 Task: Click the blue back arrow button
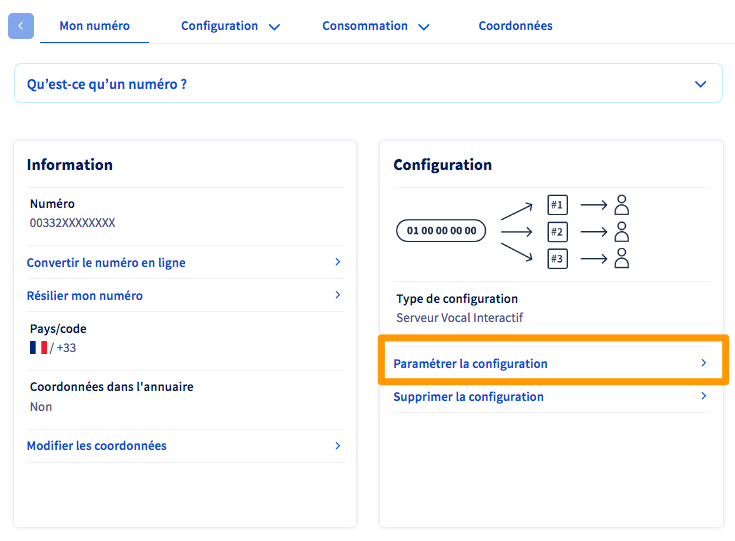[x=21, y=26]
